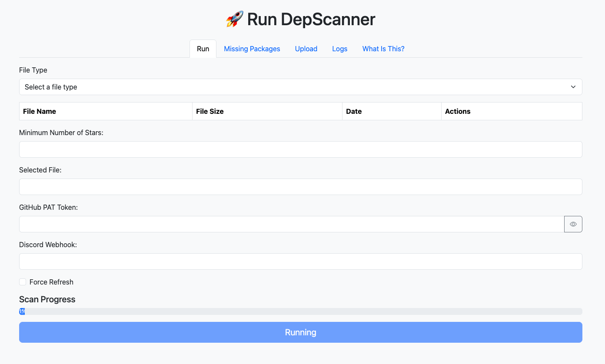Click into the Selected File field
Image resolution: width=605 pixels, height=364 pixels.
tap(300, 187)
